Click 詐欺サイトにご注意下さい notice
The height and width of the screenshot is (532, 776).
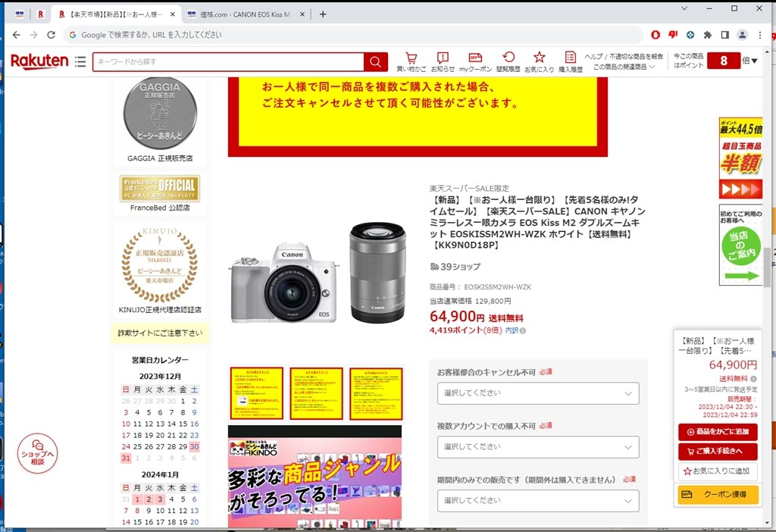pyautogui.click(x=160, y=333)
